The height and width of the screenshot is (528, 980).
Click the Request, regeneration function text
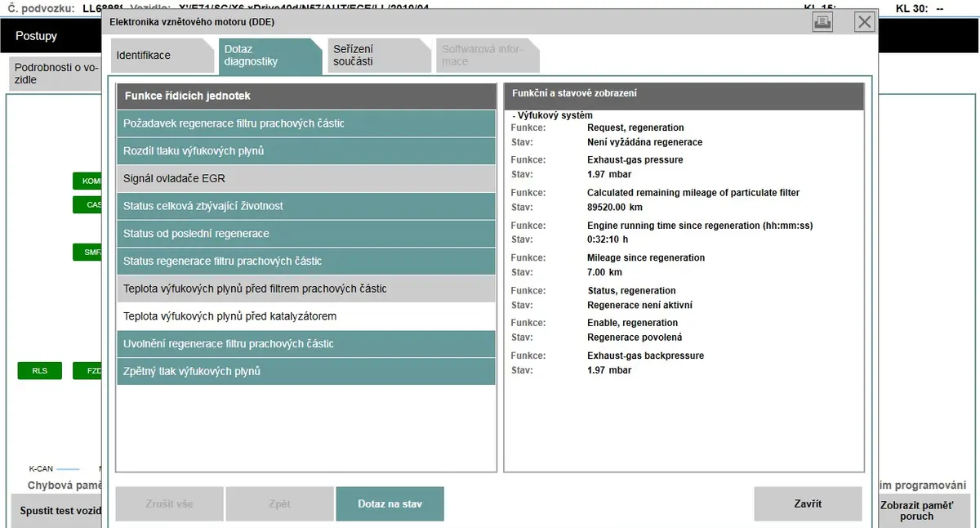pyautogui.click(x=636, y=128)
